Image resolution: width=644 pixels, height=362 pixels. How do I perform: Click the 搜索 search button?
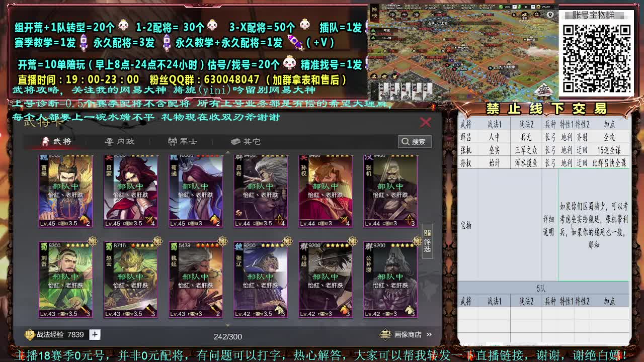[x=414, y=142]
